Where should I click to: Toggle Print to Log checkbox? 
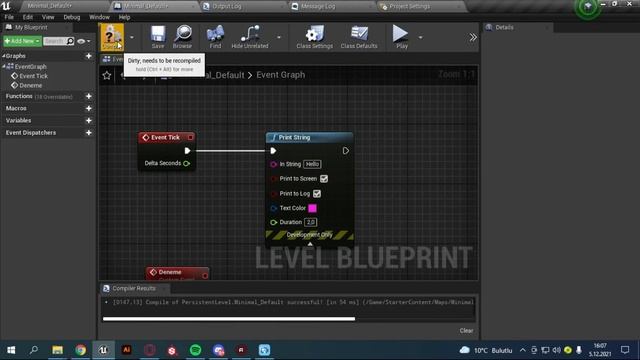317,193
